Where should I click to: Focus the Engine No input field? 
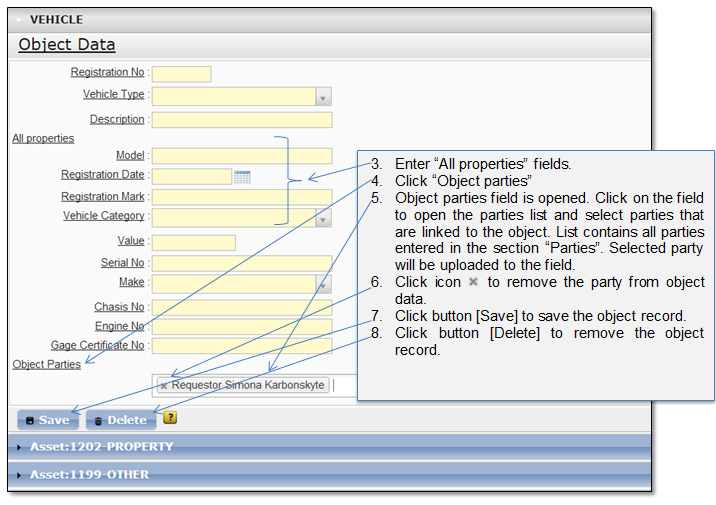(x=242, y=327)
